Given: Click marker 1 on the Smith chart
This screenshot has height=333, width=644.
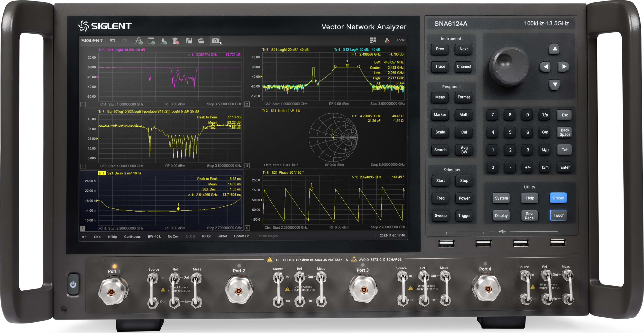Looking at the screenshot, I should pyautogui.click(x=333, y=136).
